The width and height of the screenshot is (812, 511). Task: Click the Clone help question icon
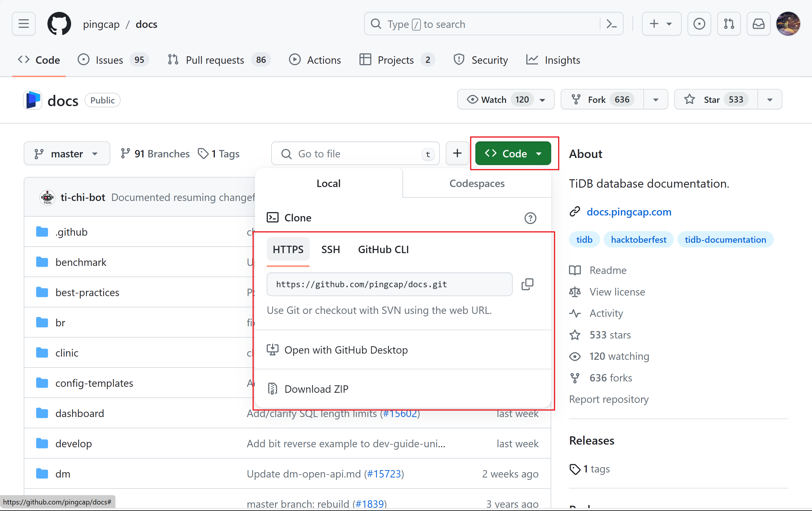[530, 218]
